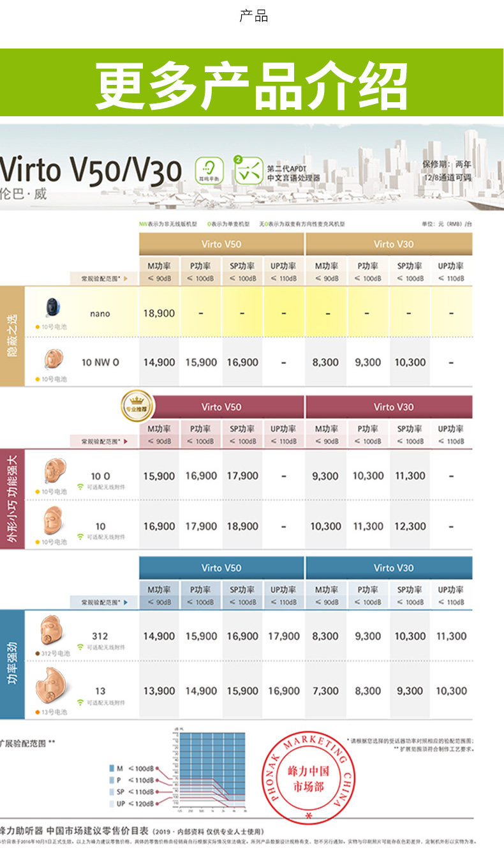Click the 隐蔽之选 section label
Screen dimensions: 504x855
(x=12, y=336)
